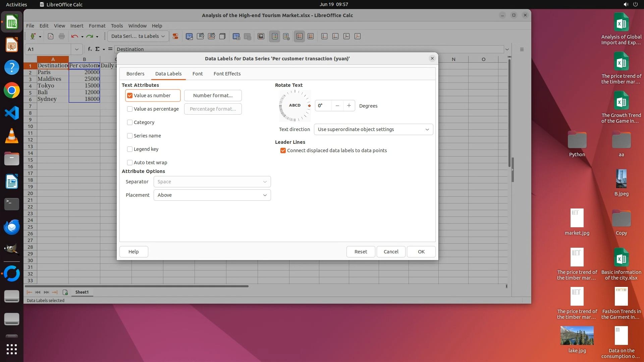Click the ABCD rotation dial
This screenshot has height=362, width=644.
[x=295, y=106]
